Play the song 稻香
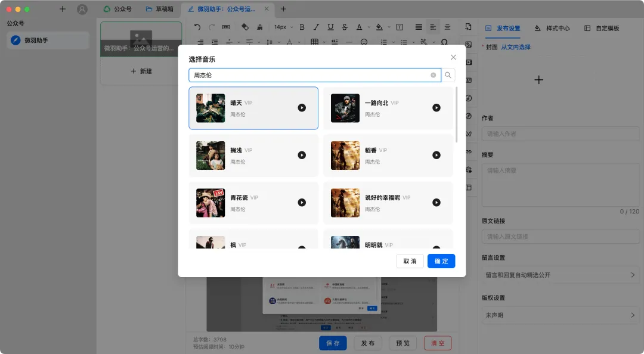This screenshot has width=644, height=354. [x=436, y=155]
